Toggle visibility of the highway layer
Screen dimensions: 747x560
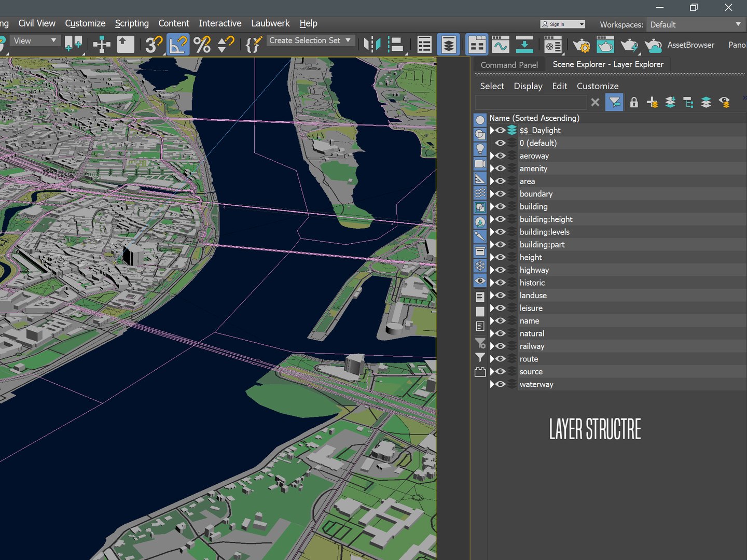(x=501, y=270)
